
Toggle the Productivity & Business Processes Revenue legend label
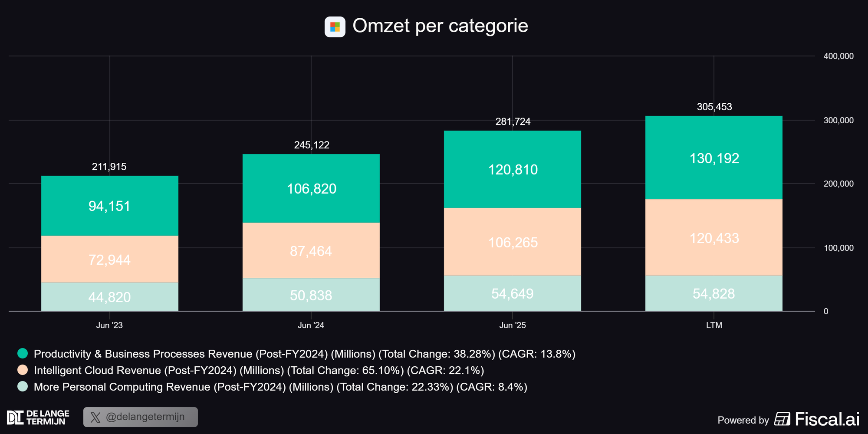coord(304,354)
